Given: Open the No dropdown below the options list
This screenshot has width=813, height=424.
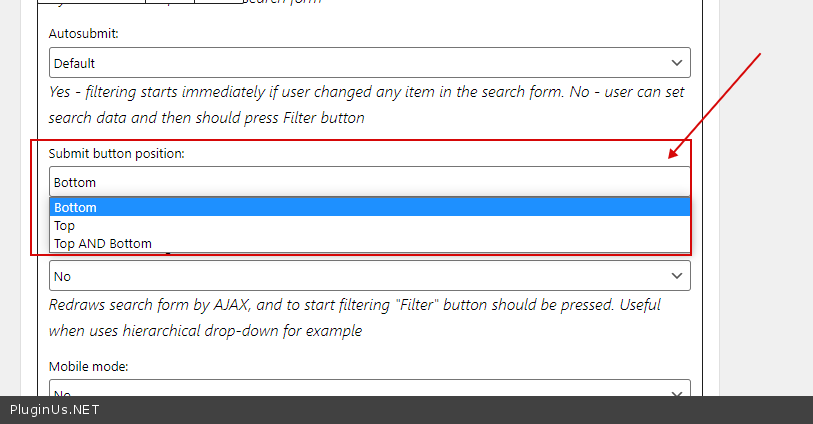Looking at the screenshot, I should coord(360,276).
